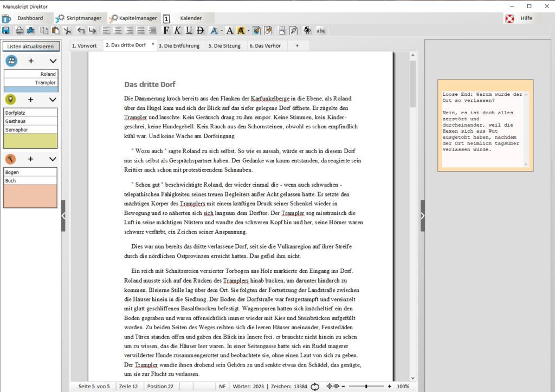The width and height of the screenshot is (555, 392).
Task: Collapse the characters list with its chevron
Action: click(x=52, y=61)
